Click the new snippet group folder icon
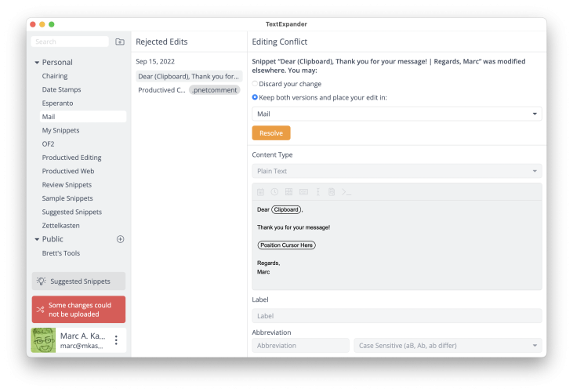Image resolution: width=573 pixels, height=392 pixels. click(119, 42)
